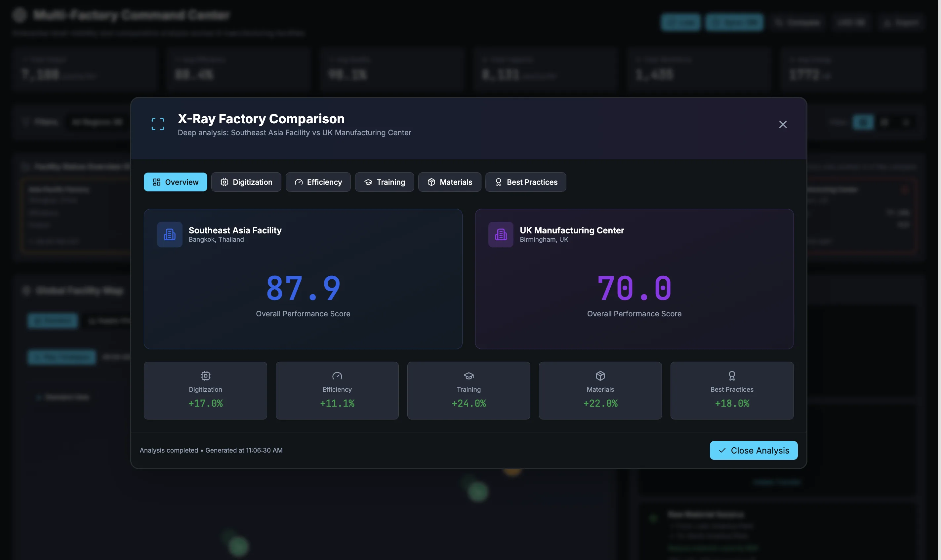This screenshot has height=560, width=941.
Task: Click the UK Manufacturing Center heading
Action: [x=572, y=230]
